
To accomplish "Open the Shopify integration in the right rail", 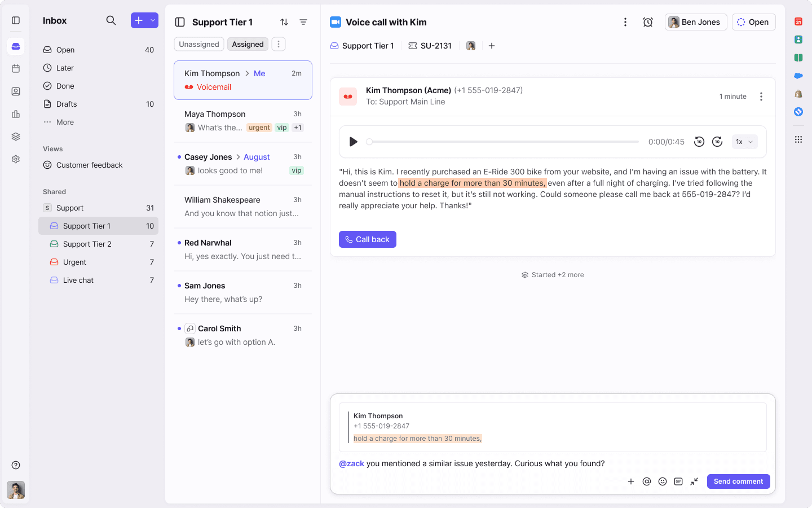I will pyautogui.click(x=798, y=93).
